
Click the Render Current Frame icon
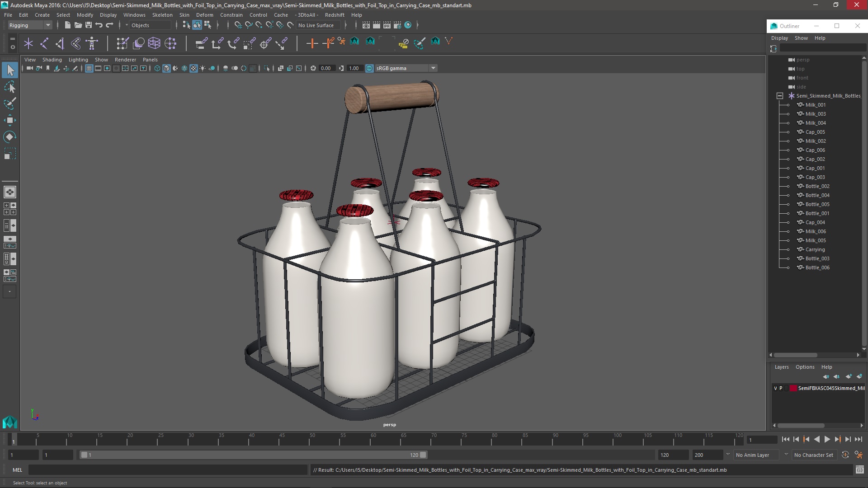[377, 25]
